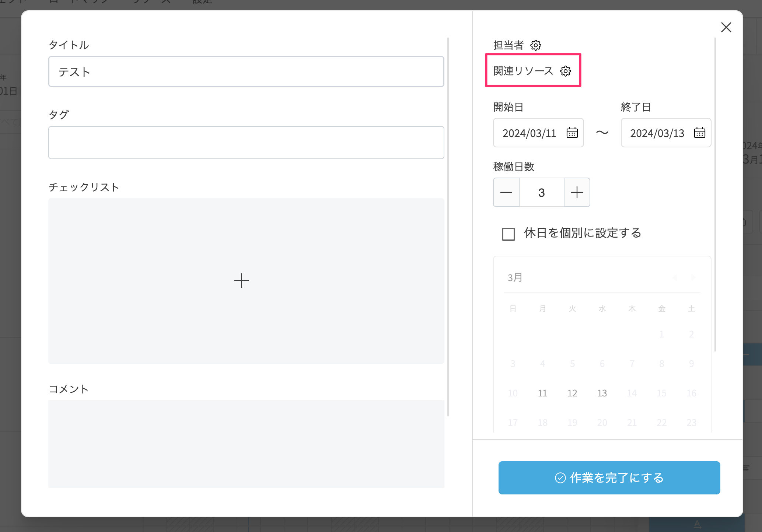Open the 関連リソース settings gear
The width and height of the screenshot is (762, 532).
565,71
